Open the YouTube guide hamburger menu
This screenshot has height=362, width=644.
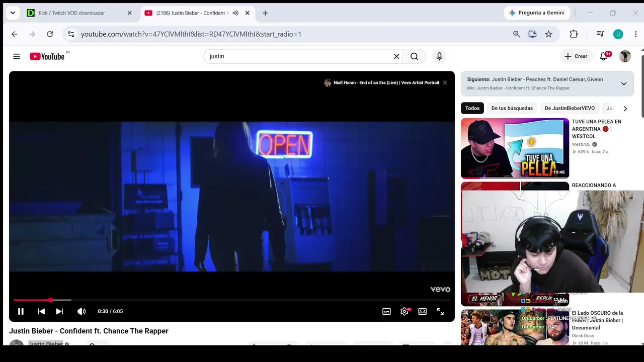coord(17,56)
